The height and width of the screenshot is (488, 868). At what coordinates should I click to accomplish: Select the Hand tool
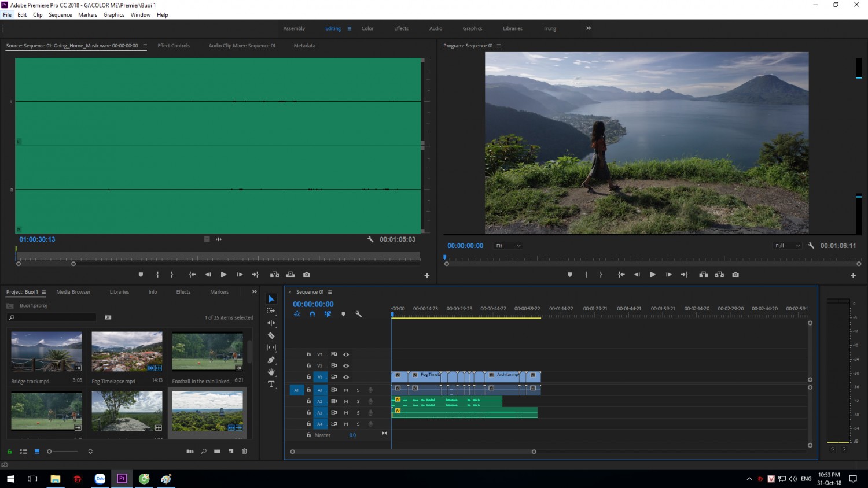tap(271, 372)
